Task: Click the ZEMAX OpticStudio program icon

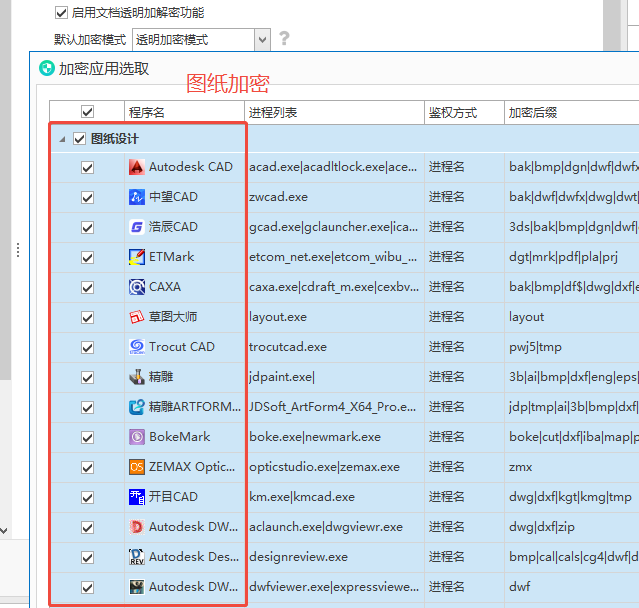Action: click(137, 467)
